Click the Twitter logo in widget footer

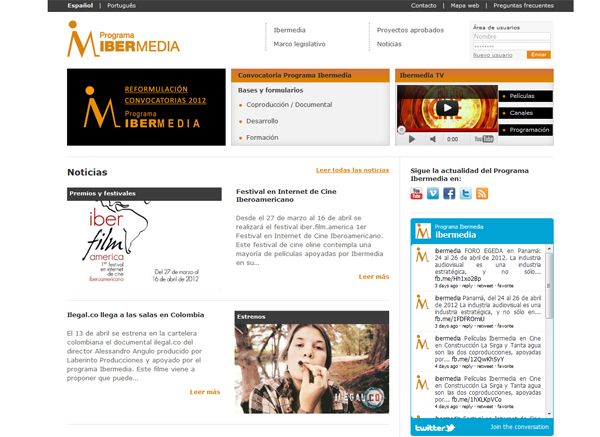(435, 427)
